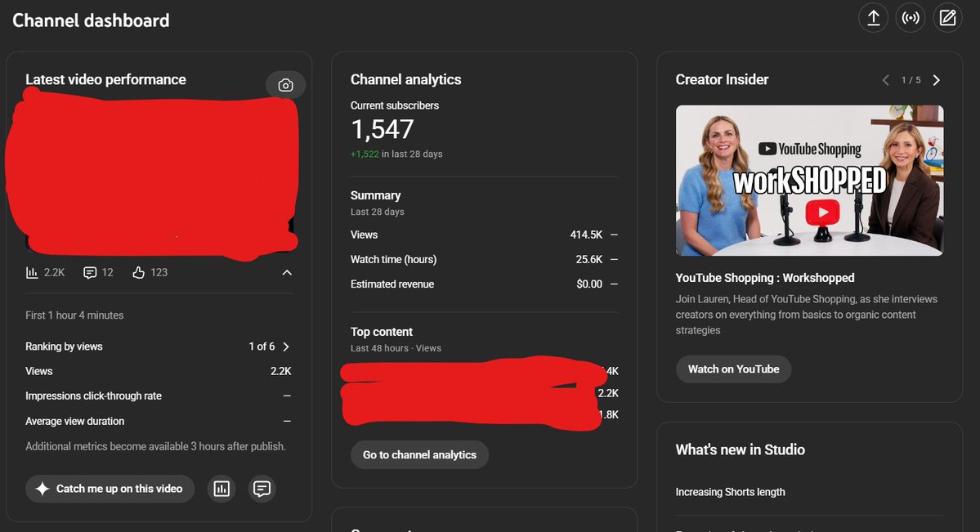Open Ranking by views 1 of 6 arrow
The image size is (980, 532).
[x=285, y=346]
